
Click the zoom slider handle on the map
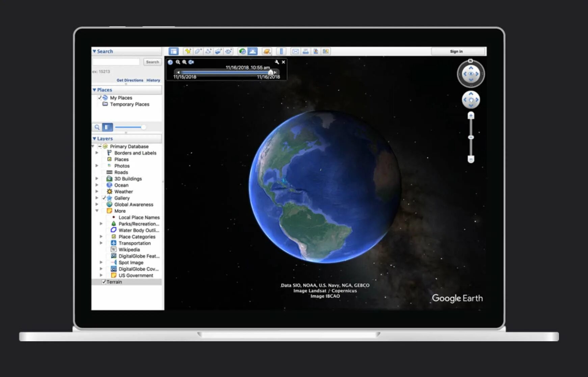[x=471, y=137]
